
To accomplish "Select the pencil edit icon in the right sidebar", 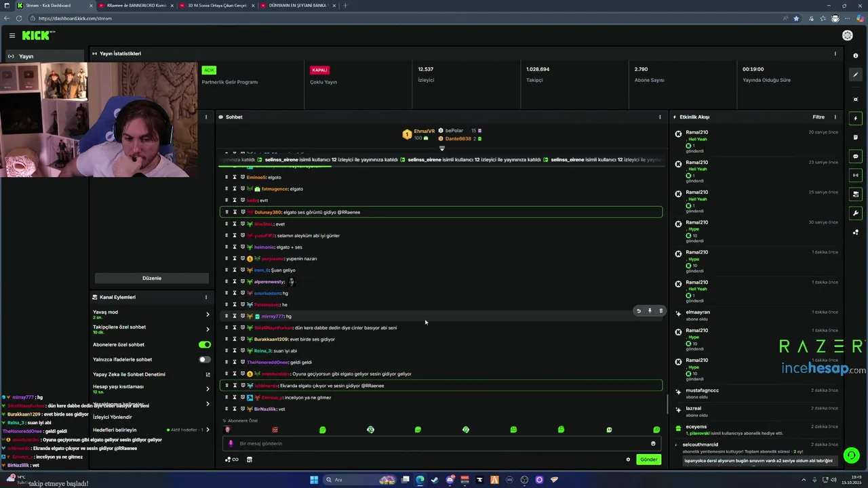I will pyautogui.click(x=856, y=75).
